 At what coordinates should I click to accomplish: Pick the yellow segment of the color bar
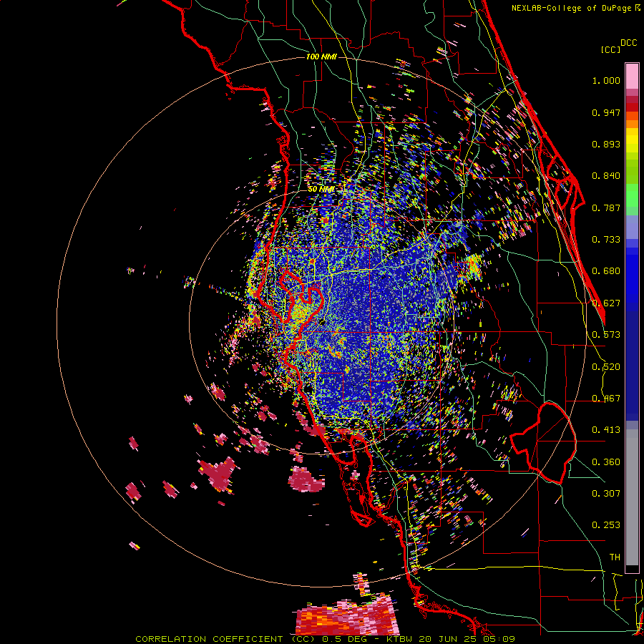point(632,140)
